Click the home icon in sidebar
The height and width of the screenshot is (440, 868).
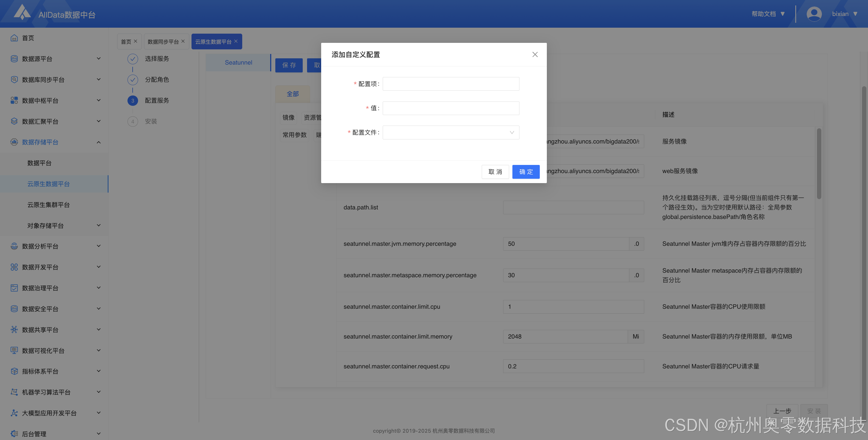(14, 38)
